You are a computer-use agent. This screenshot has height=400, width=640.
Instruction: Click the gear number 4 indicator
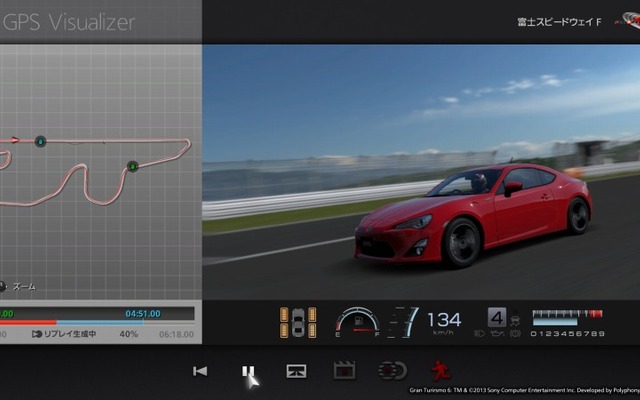(x=497, y=318)
